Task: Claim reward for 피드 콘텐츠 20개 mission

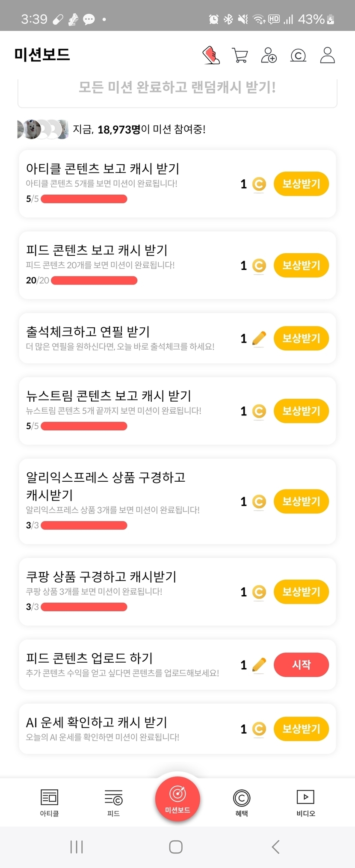Action: pos(301,265)
